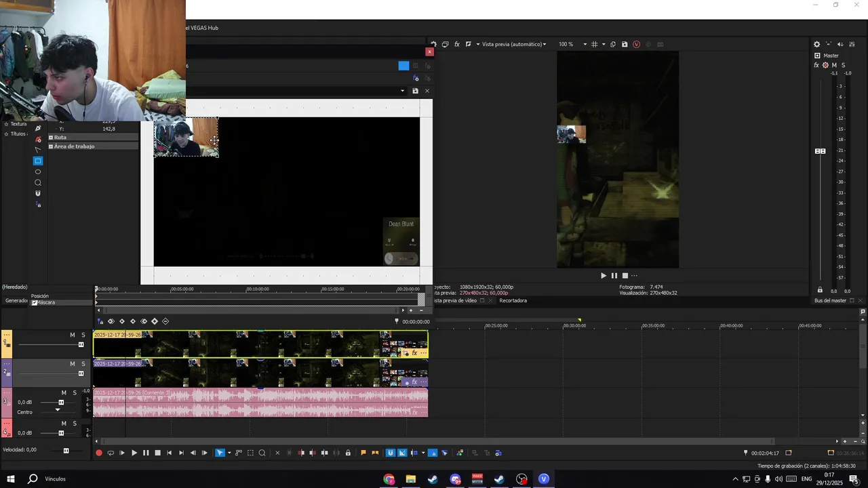This screenshot has height=488, width=868.
Task: Adjust track 1 level slider
Action: coord(81,344)
